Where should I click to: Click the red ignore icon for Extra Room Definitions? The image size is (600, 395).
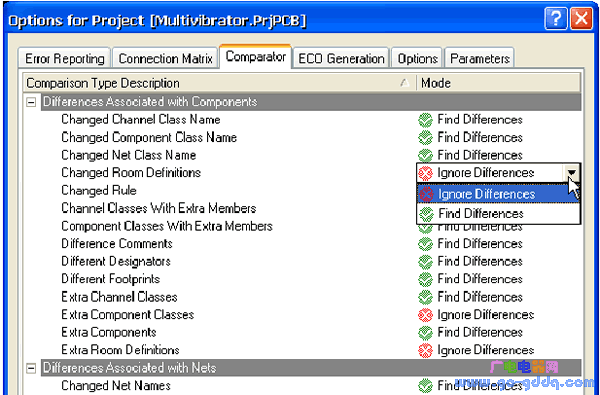(x=425, y=350)
